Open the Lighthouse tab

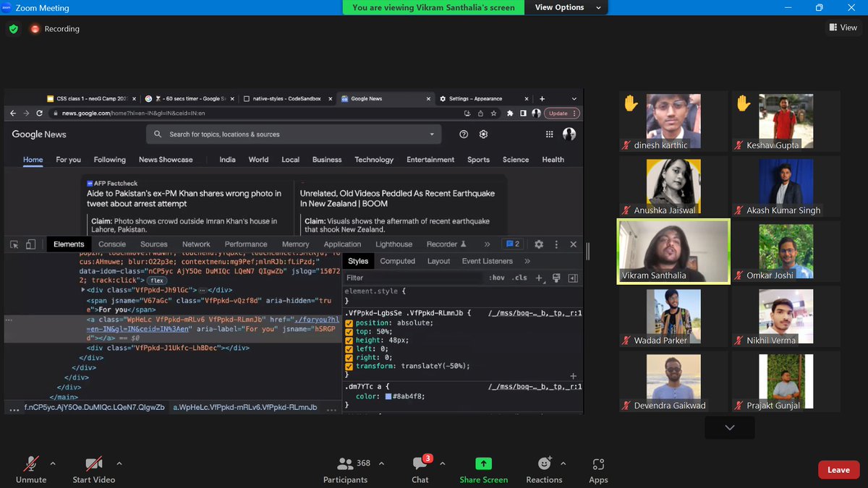tap(394, 244)
